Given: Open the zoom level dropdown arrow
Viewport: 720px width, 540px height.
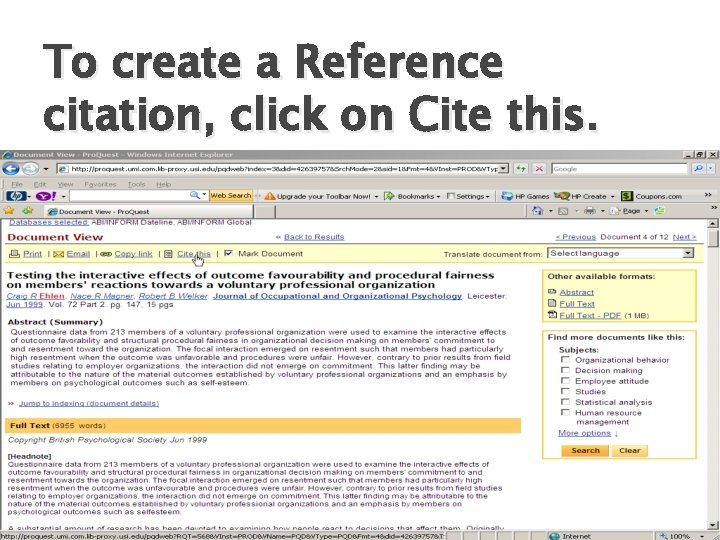Looking at the screenshot, I should 702,536.
